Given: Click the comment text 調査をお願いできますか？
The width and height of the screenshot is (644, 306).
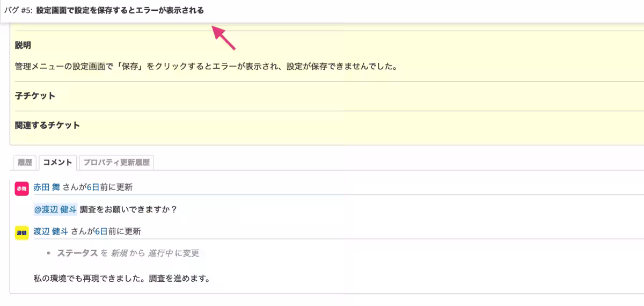Looking at the screenshot, I should click(128, 209).
